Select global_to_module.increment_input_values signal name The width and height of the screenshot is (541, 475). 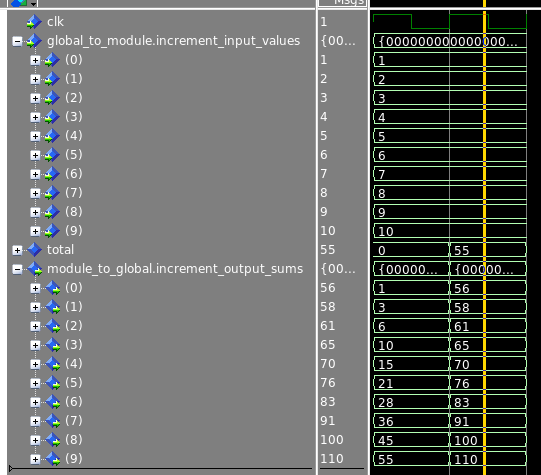174,41
